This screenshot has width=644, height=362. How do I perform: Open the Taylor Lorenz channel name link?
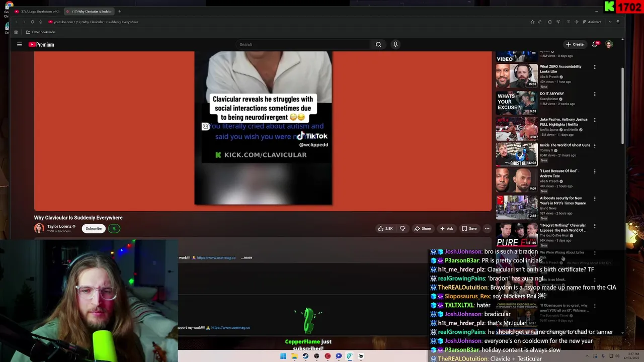click(59, 226)
